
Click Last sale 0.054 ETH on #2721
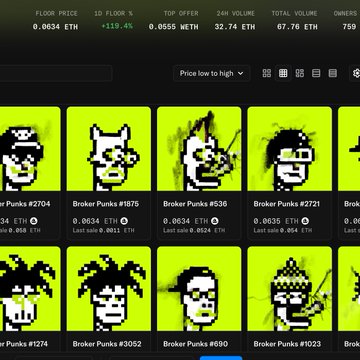click(x=282, y=230)
